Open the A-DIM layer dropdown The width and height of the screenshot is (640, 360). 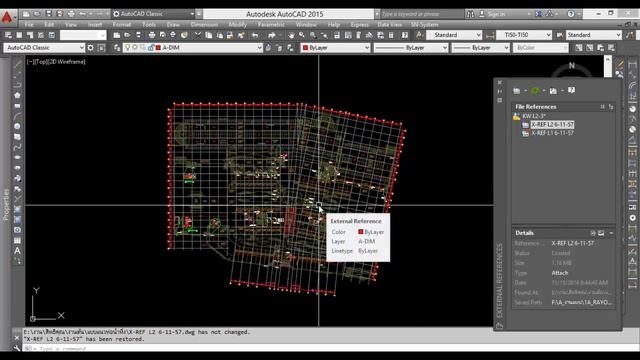[x=259, y=48]
